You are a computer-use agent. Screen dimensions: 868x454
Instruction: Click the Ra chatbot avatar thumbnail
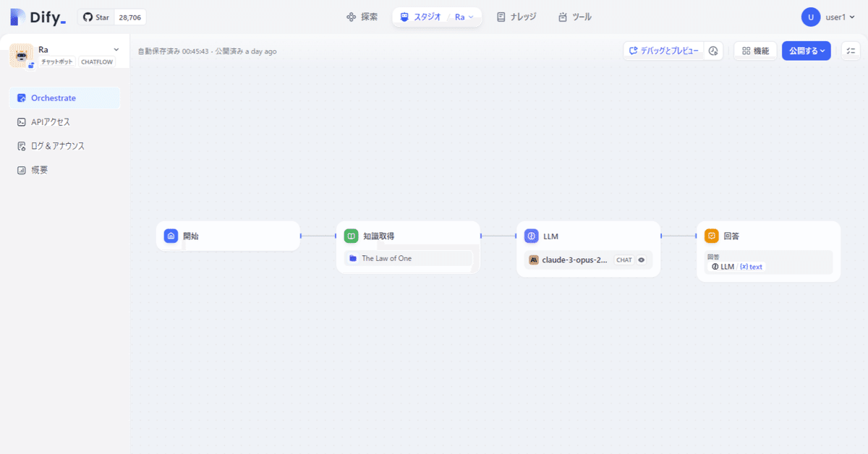point(20,55)
